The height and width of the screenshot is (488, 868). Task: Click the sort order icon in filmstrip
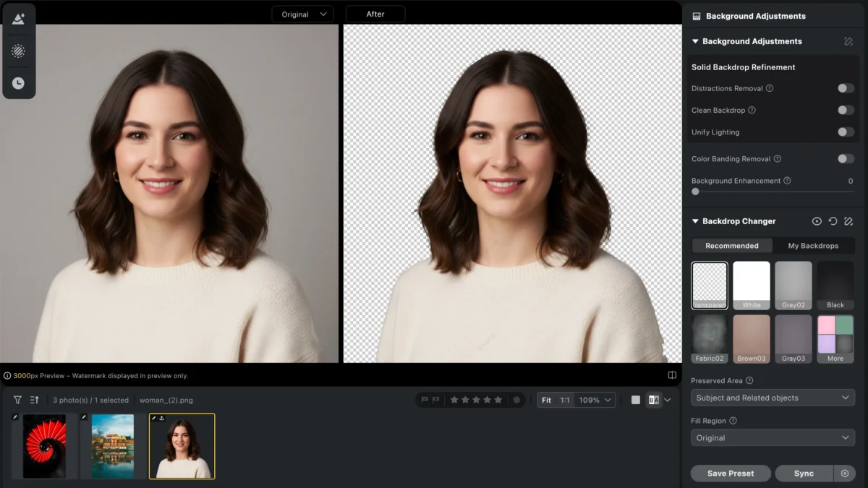34,400
